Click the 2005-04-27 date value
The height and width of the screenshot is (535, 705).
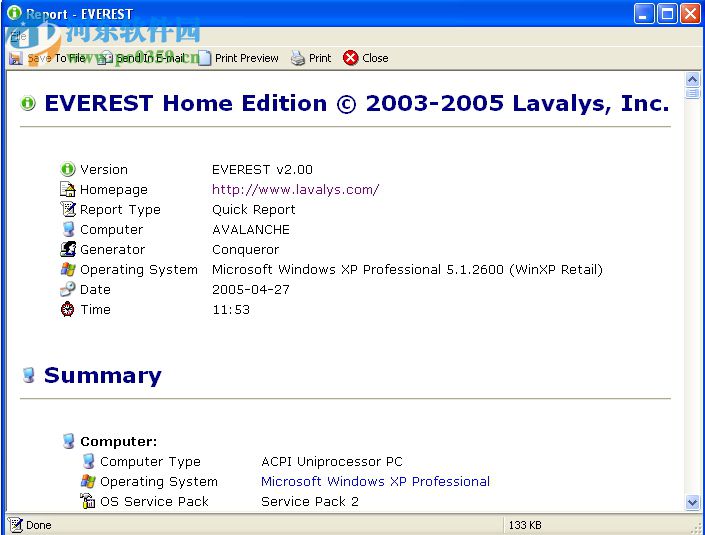(x=251, y=290)
